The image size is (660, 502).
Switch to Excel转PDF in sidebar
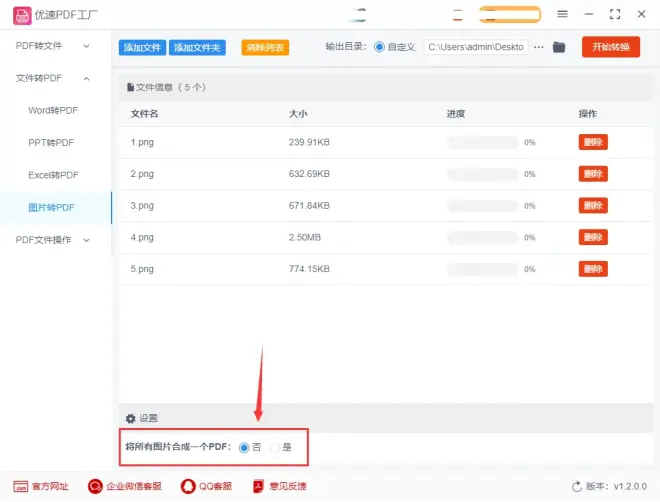[53, 175]
